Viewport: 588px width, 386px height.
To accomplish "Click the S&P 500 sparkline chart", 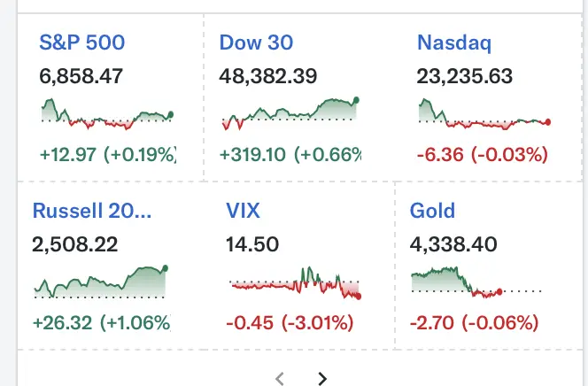I will pyautogui.click(x=107, y=115).
